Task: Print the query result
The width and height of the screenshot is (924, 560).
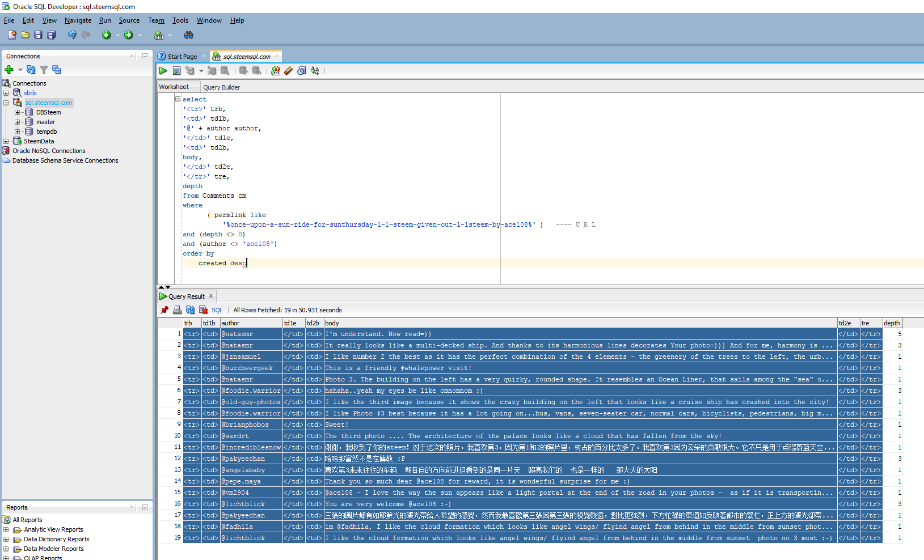Action: [177, 310]
